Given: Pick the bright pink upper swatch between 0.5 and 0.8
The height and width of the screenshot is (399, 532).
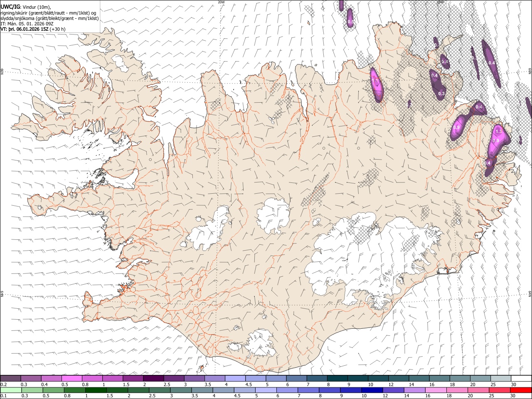Looking at the screenshot, I should click(x=72, y=378).
